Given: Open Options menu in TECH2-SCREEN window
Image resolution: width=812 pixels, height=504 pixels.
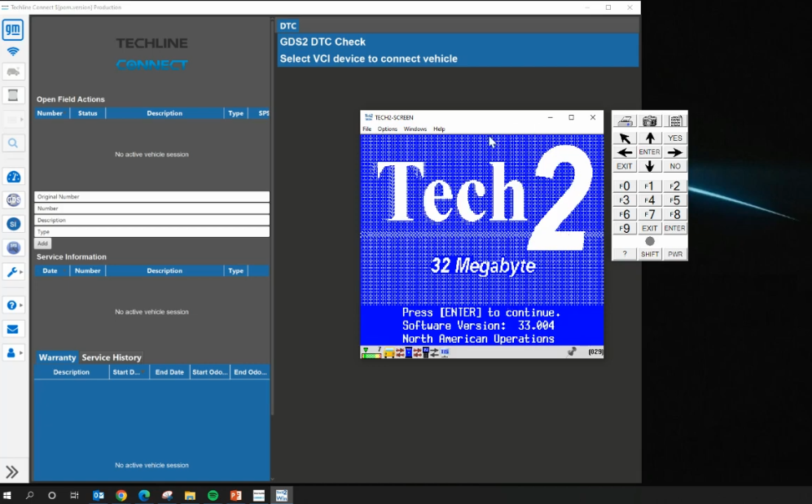Looking at the screenshot, I should point(388,129).
